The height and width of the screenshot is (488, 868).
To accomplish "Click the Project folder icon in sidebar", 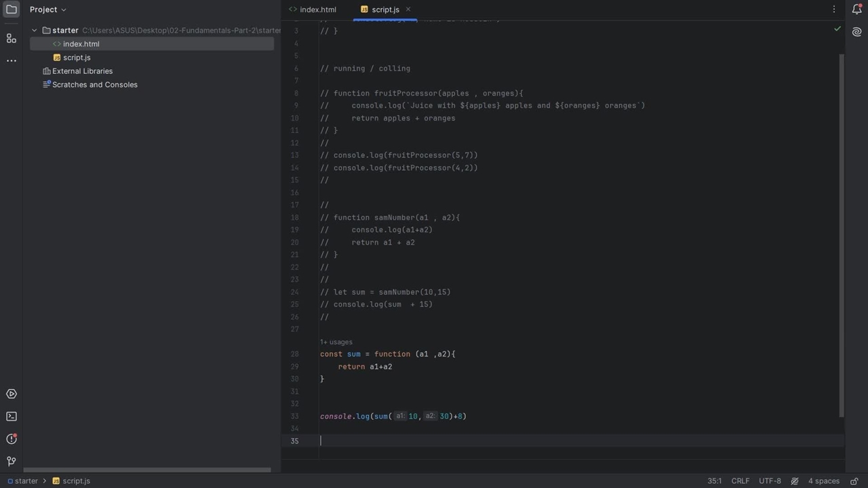I will [x=11, y=9].
